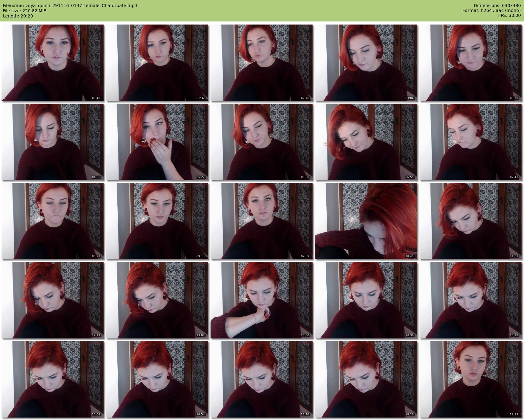
Task: Pick the frame timestamped 14:36
Action: [x=366, y=300]
